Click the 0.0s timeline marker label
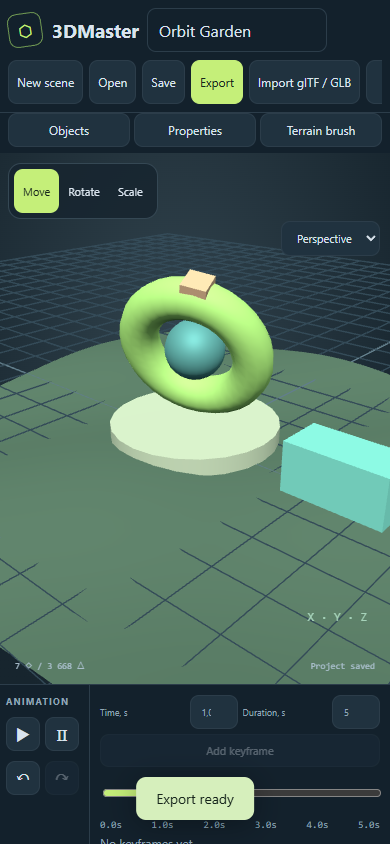The image size is (390, 844). 111,825
